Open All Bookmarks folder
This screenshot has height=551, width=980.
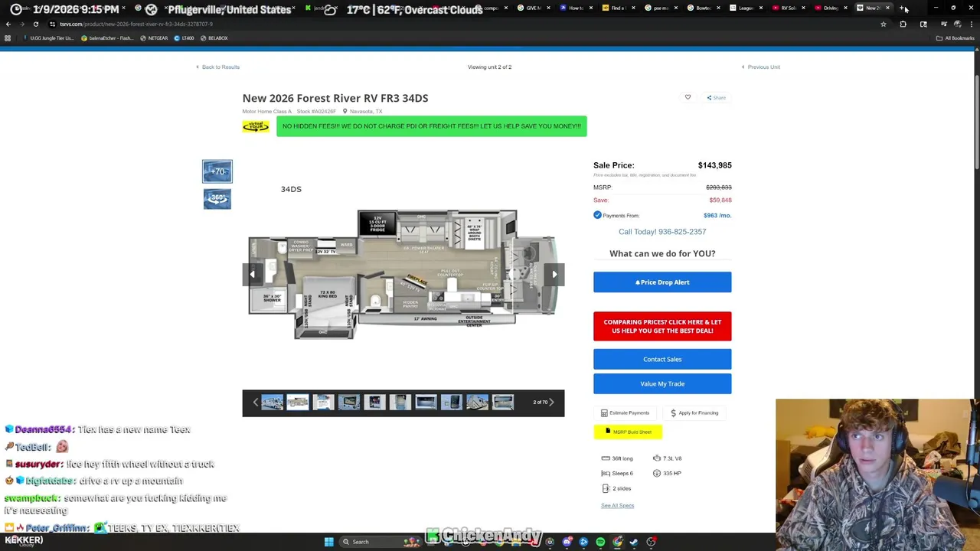[955, 38]
